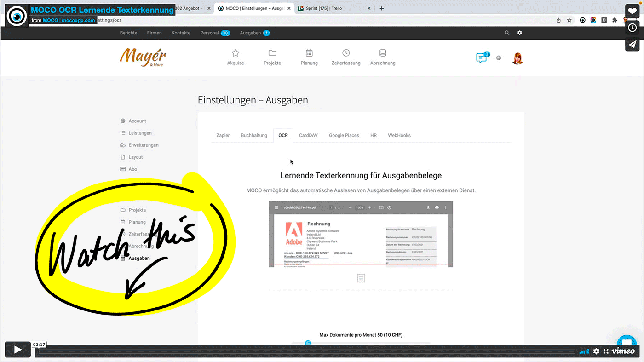Open the chat messages icon with badge
Viewport: 644px width, 362px height.
[x=482, y=57]
